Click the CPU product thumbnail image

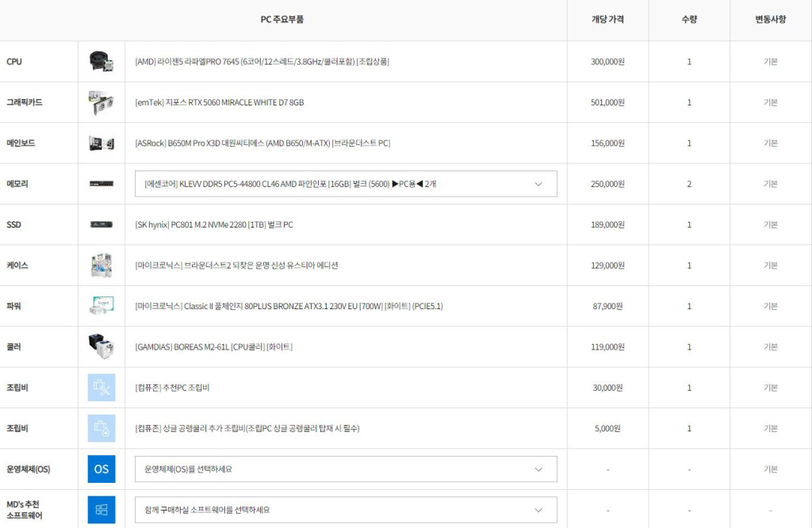(101, 62)
